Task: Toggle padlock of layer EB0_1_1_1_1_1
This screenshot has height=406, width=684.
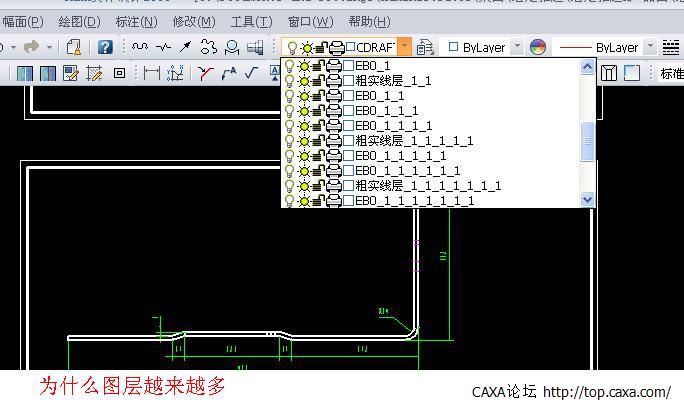Action: pos(318,156)
